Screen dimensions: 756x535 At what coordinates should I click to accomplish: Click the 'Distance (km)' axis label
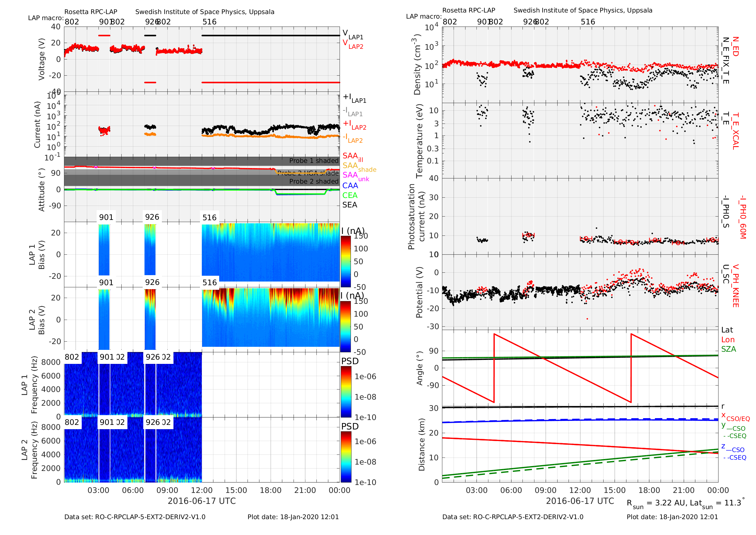(x=422, y=445)
